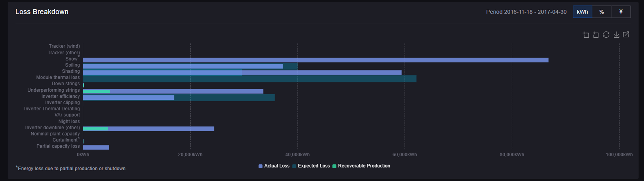The image size is (644, 181).
Task: Click the Inverter downtime (other) label
Action: pos(52,128)
